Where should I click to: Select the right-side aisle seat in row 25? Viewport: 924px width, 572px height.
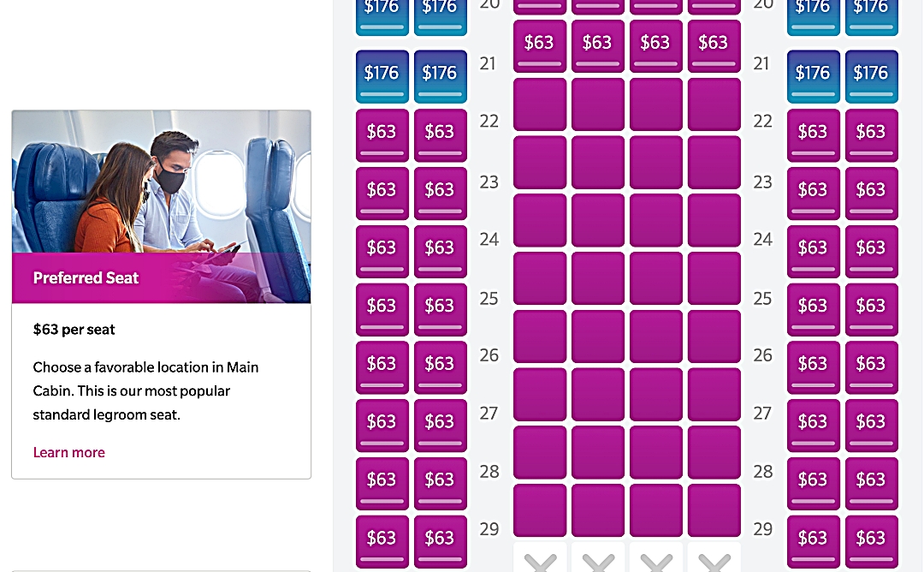[x=813, y=309]
